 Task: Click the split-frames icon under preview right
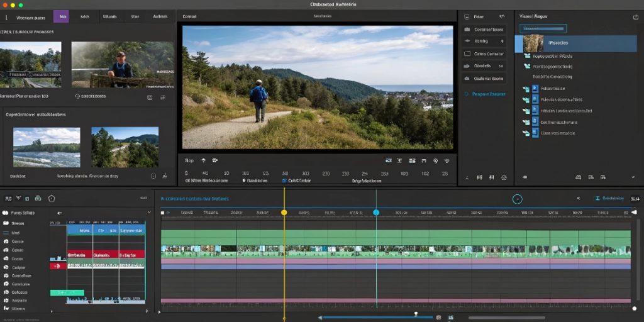(x=413, y=160)
